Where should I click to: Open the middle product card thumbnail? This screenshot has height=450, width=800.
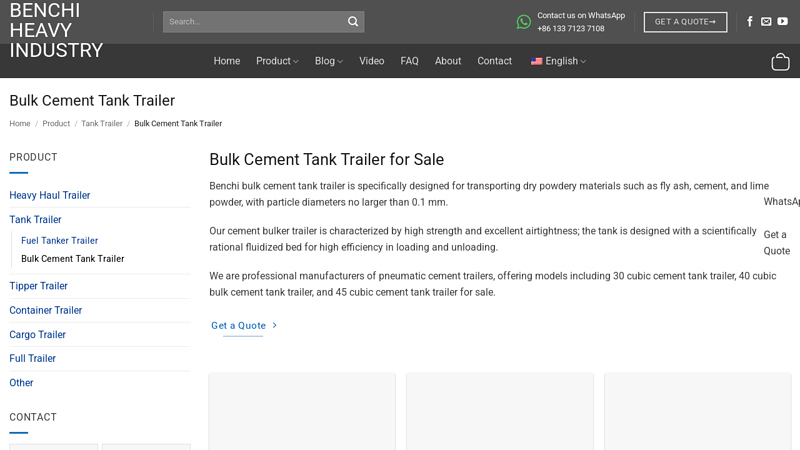pos(499,411)
